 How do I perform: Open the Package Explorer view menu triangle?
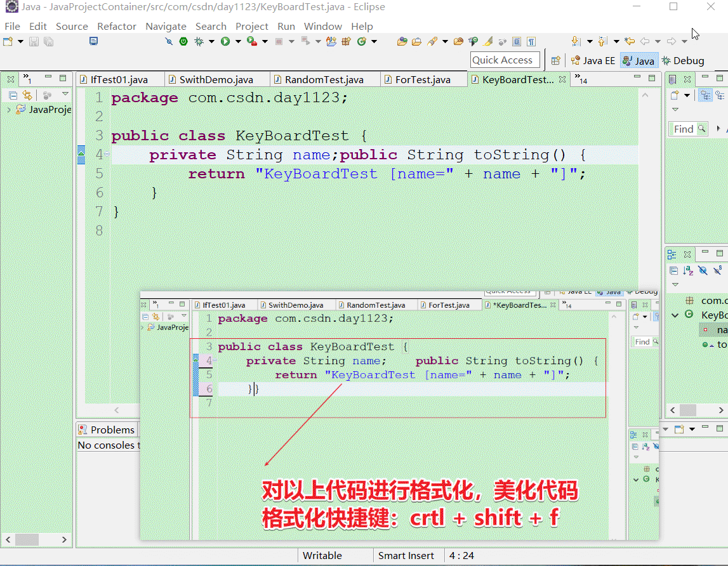coord(65,95)
